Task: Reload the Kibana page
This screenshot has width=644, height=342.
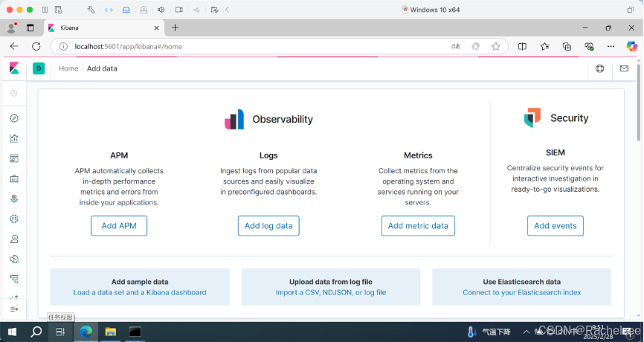Action: 36,46
